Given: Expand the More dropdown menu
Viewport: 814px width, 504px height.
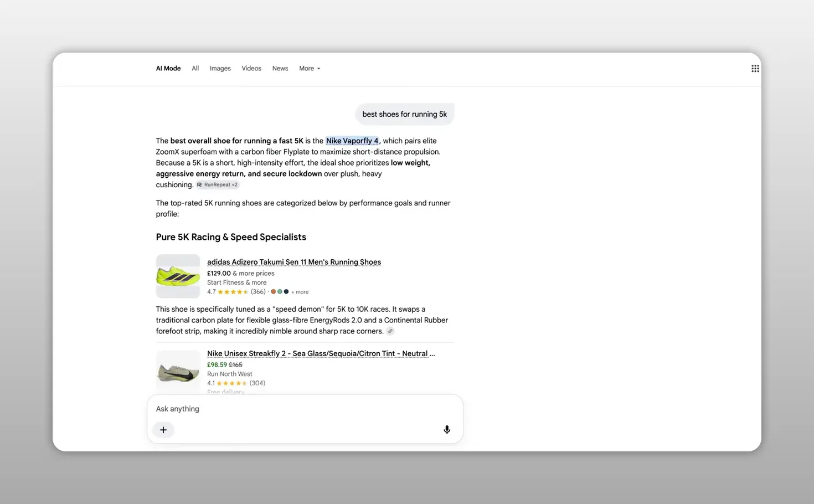Looking at the screenshot, I should tap(310, 69).
